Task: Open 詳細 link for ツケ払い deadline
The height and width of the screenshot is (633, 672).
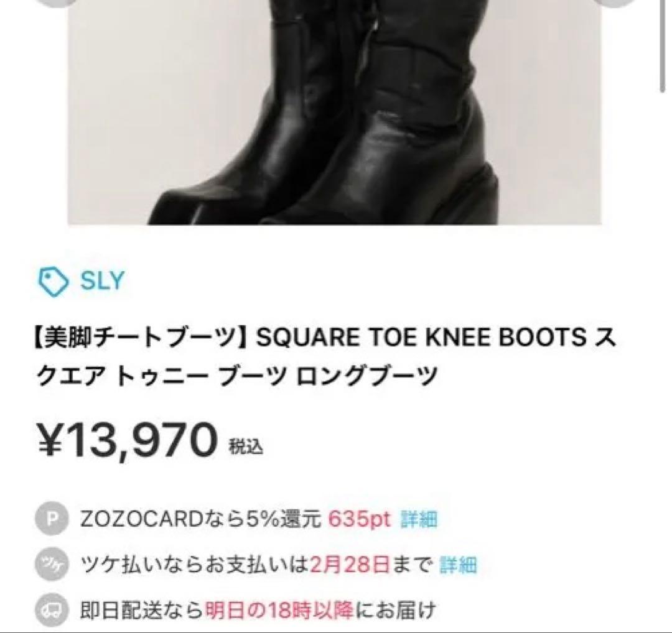Action: (458, 565)
